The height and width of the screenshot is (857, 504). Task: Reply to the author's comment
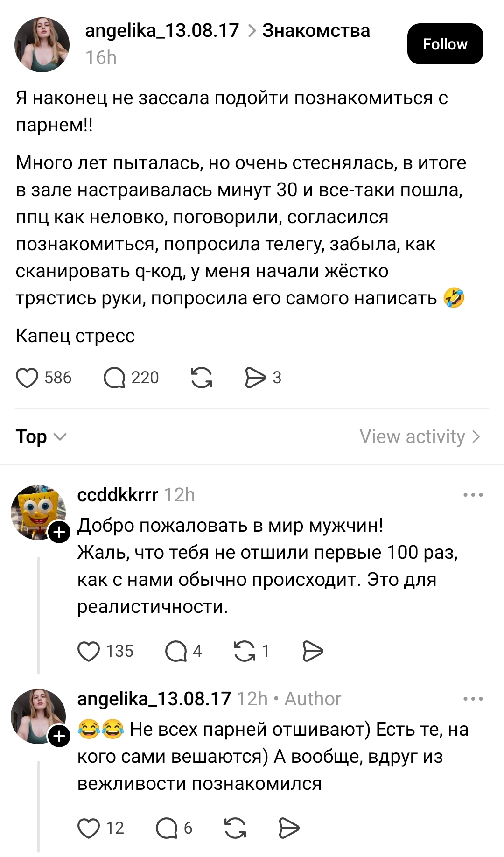167,828
